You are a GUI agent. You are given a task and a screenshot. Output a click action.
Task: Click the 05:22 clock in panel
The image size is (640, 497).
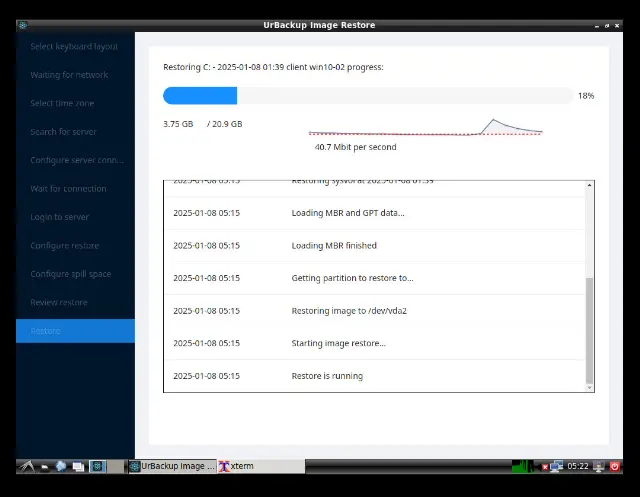[x=578, y=466]
